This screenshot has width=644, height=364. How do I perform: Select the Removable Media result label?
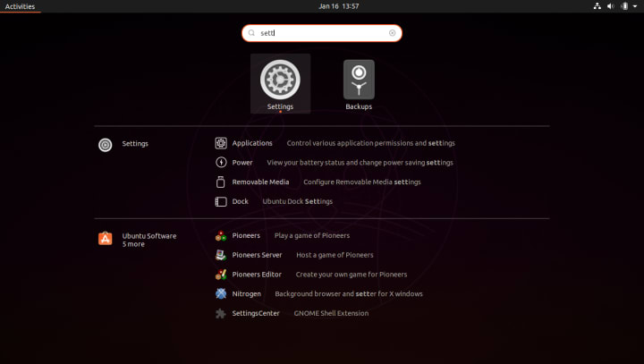(260, 182)
